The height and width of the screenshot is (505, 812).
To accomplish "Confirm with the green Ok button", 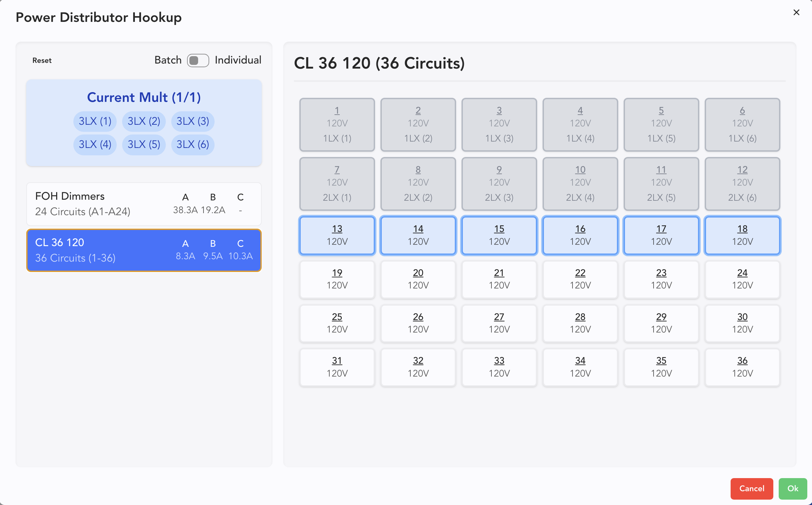I will [x=792, y=488].
